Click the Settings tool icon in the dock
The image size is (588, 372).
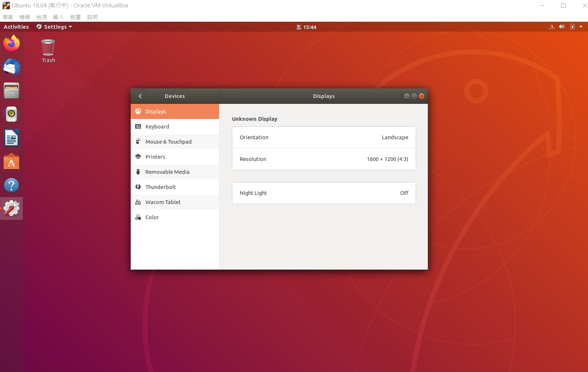click(x=11, y=208)
